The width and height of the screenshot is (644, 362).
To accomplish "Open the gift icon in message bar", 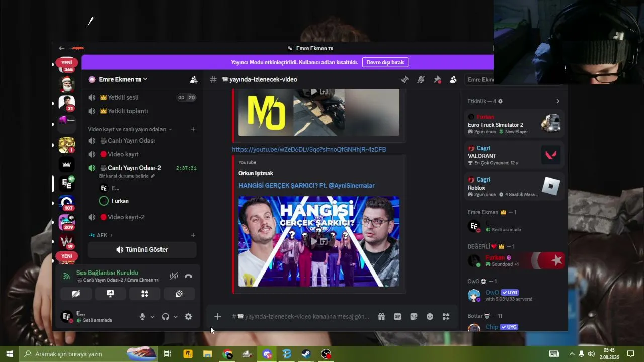I will coord(381,316).
